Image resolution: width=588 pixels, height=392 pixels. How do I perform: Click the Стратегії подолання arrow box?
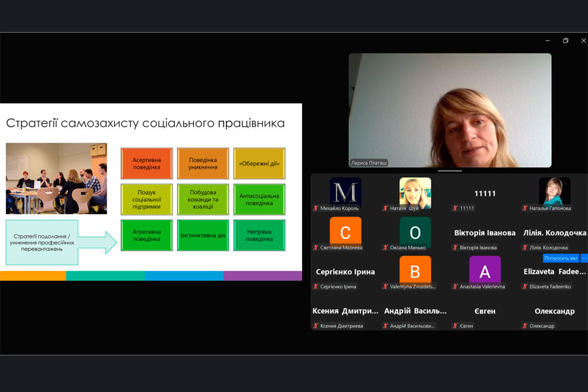[61, 242]
